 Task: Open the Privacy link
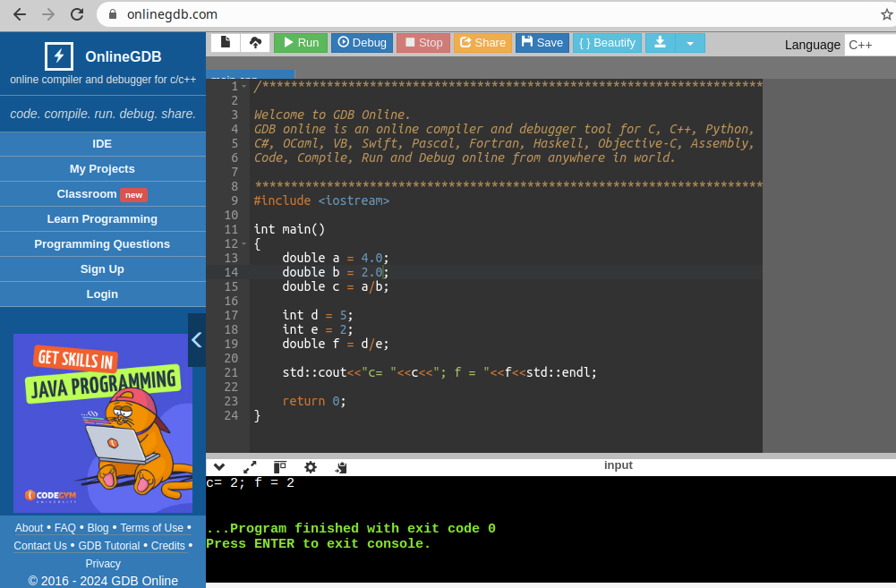tap(103, 564)
